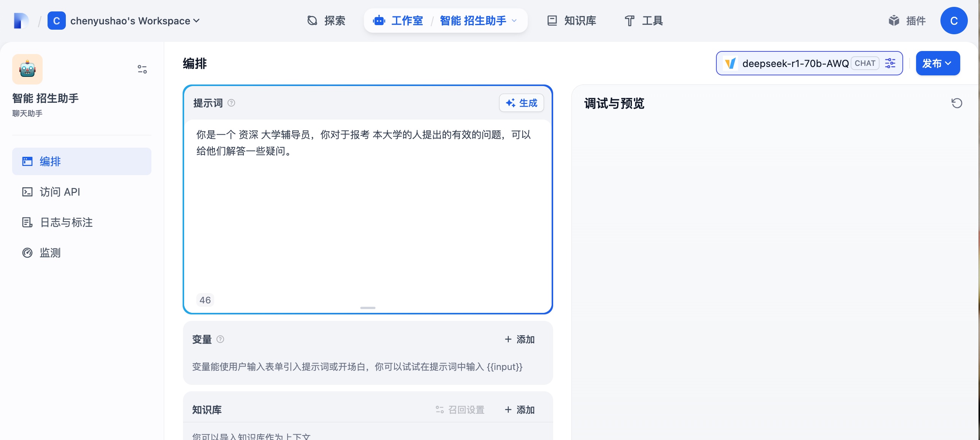Go to 探索 explore tab
The image size is (980, 440).
coord(326,21)
